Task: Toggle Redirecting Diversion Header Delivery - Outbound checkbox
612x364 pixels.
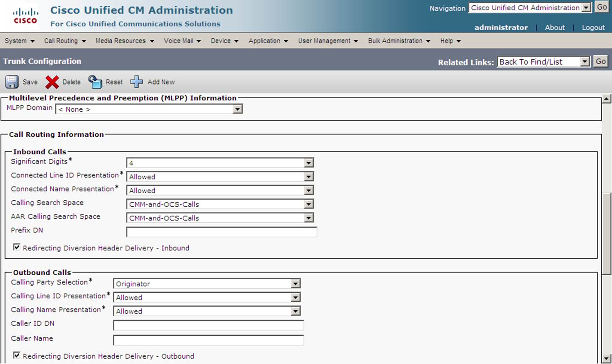Action: tap(17, 355)
